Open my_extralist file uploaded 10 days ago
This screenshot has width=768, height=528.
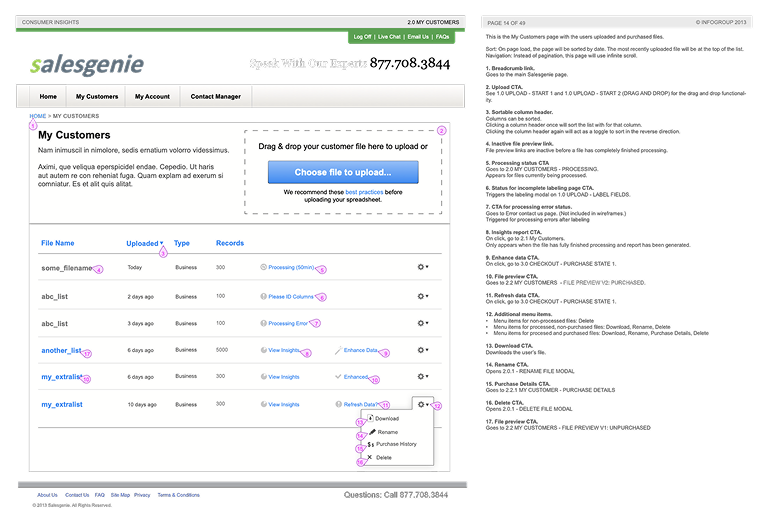click(62, 405)
